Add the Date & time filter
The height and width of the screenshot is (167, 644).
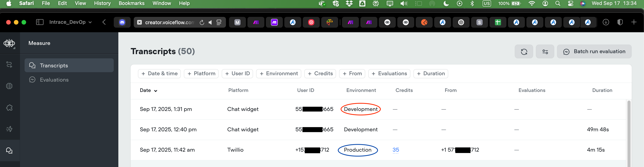point(159,74)
